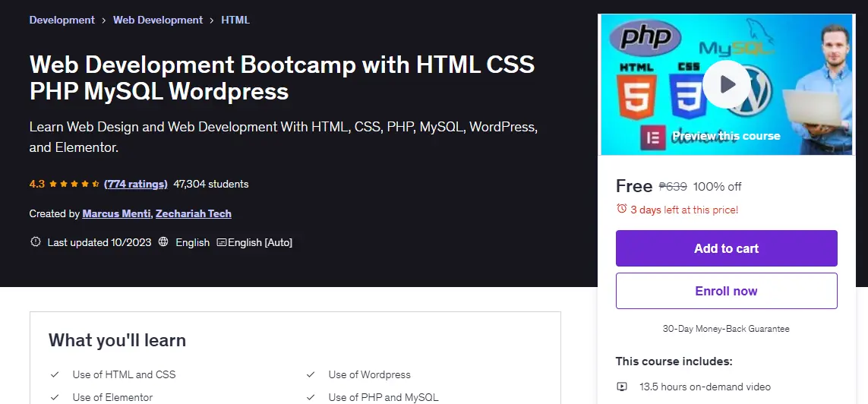The height and width of the screenshot is (404, 868).
Task: Click the last updated badge icon
Action: point(36,241)
